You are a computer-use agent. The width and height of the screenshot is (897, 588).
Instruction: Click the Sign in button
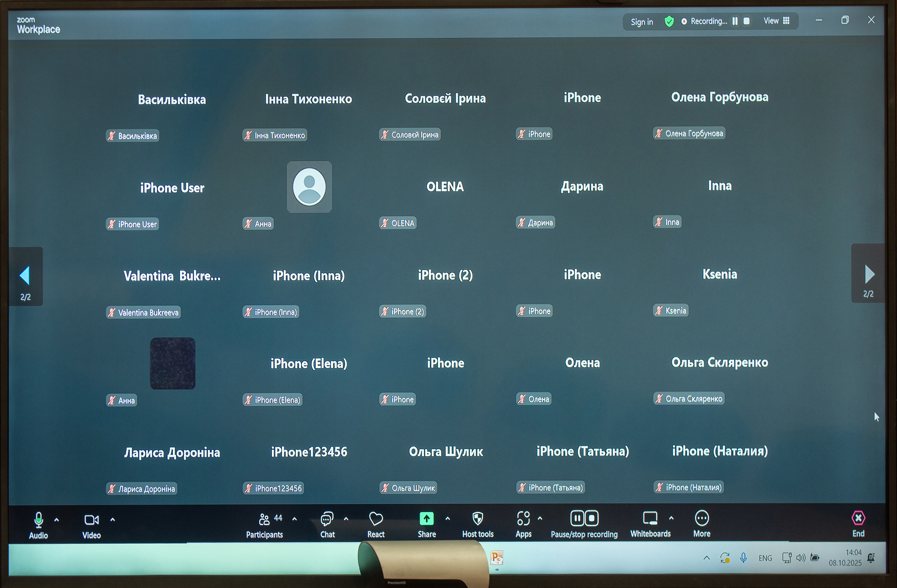(641, 22)
